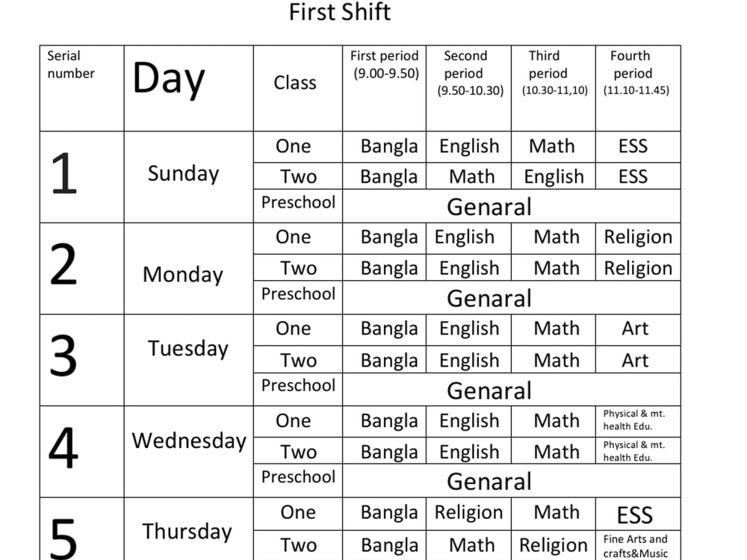Select Sunday class One ESS cell
Image resolution: width=747 pixels, height=560 pixels.
[638, 146]
